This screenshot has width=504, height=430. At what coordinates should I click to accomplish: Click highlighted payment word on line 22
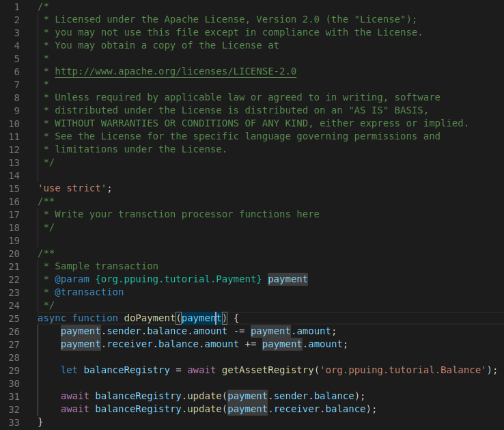pos(288,279)
